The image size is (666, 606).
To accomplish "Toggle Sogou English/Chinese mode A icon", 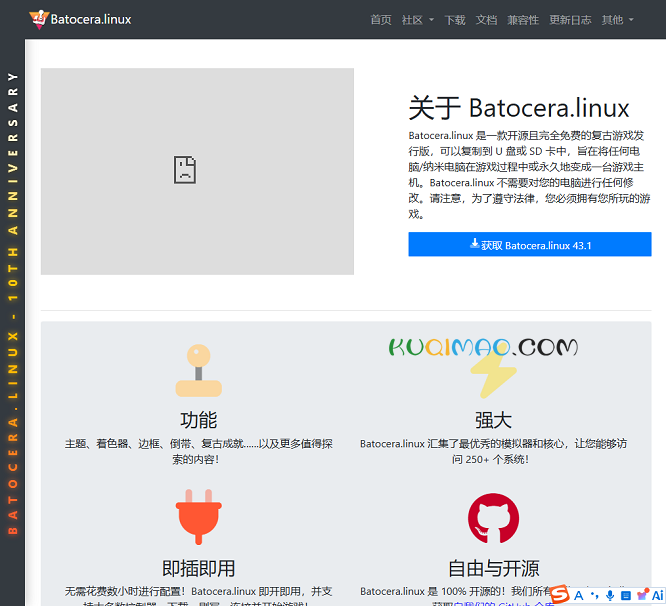I will [579, 595].
